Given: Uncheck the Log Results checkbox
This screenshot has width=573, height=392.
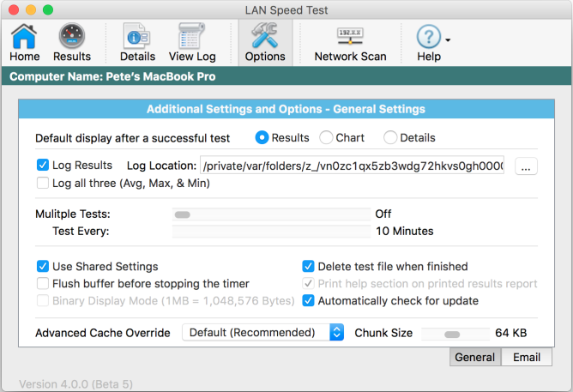Looking at the screenshot, I should click(43, 166).
